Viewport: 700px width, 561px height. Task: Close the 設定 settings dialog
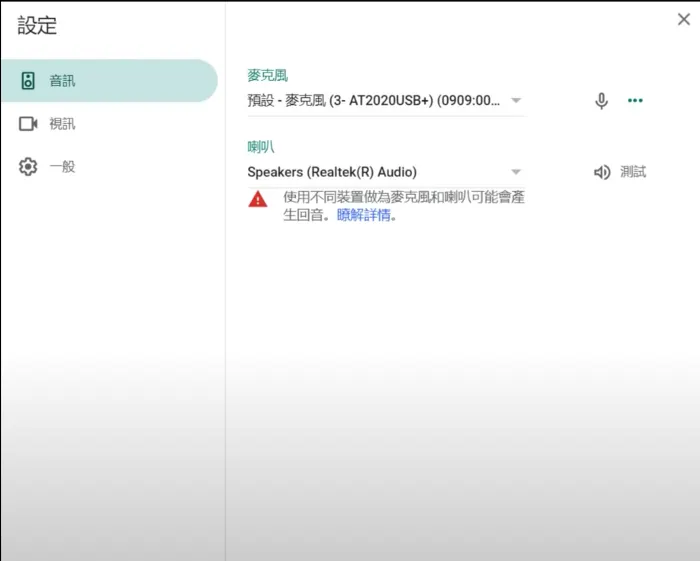(683, 19)
